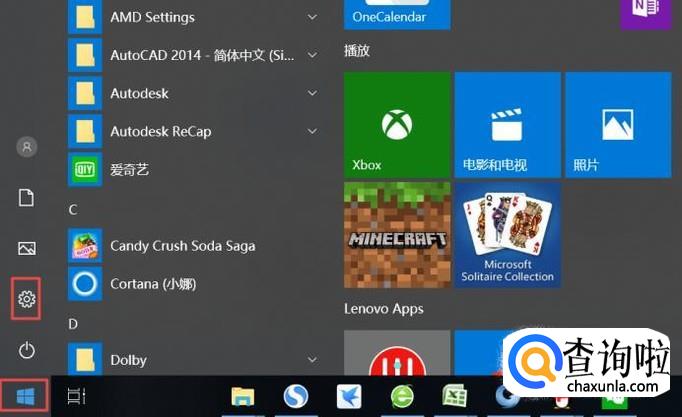
Task: Click the letter D section header
Action: [x=73, y=324]
